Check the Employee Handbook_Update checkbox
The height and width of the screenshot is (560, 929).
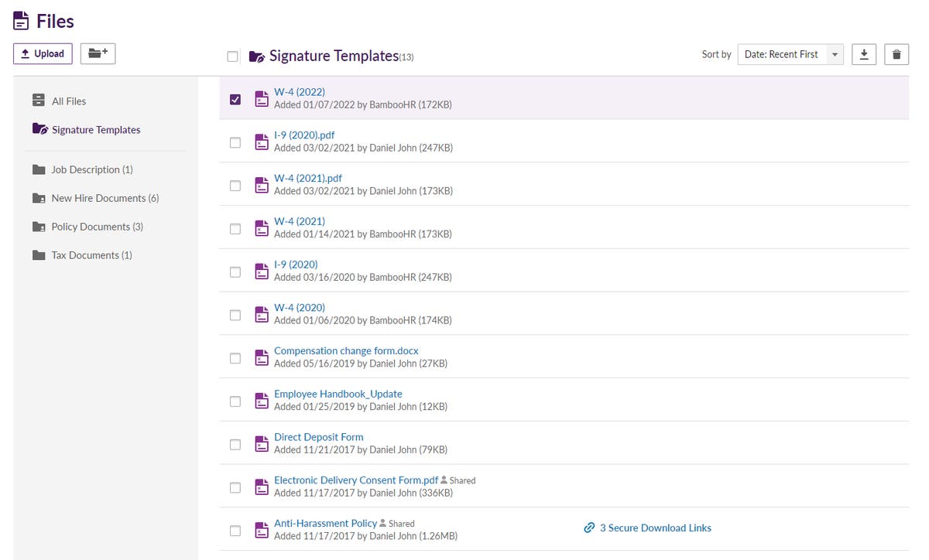(235, 401)
